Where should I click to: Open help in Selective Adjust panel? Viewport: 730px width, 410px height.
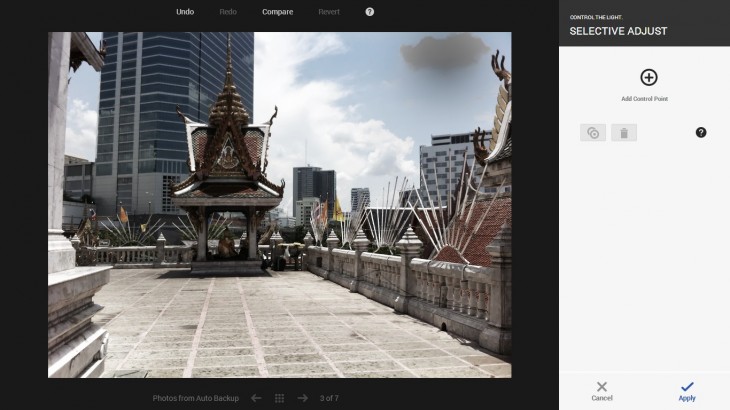[701, 132]
